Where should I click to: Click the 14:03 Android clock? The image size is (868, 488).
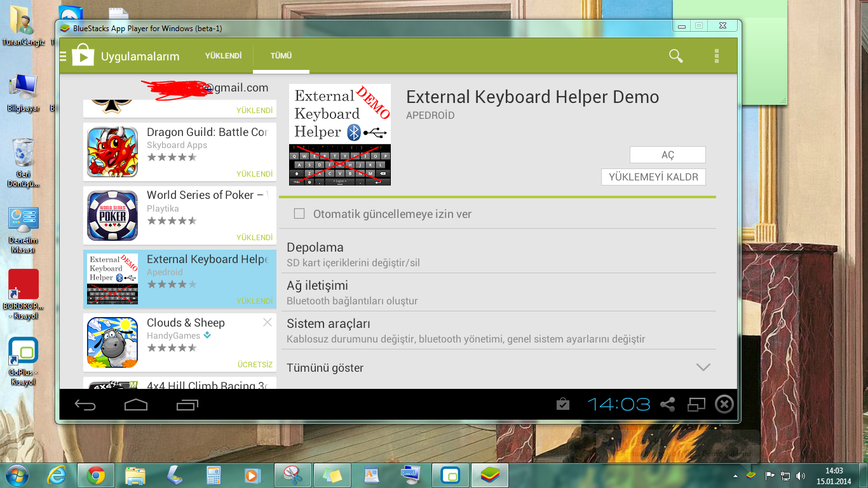619,404
